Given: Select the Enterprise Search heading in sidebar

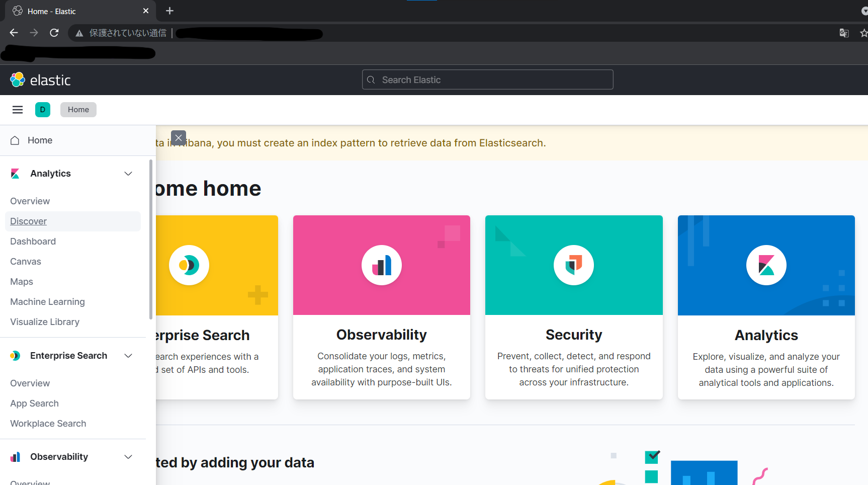Looking at the screenshot, I should pos(69,356).
